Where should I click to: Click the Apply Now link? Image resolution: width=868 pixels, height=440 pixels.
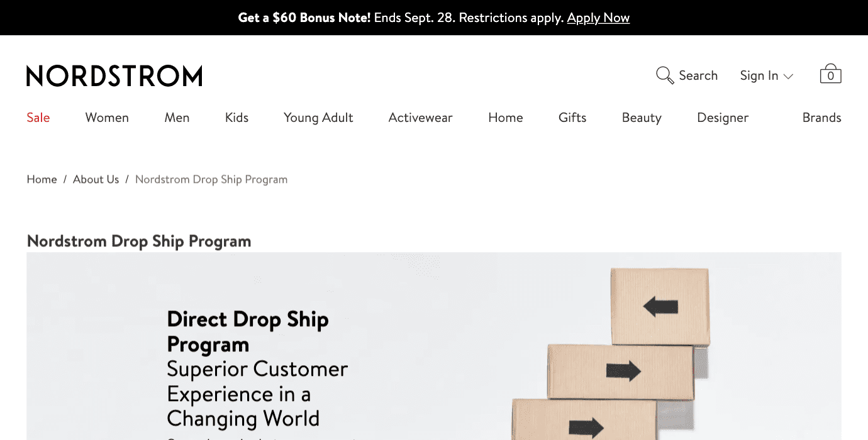[x=598, y=18]
